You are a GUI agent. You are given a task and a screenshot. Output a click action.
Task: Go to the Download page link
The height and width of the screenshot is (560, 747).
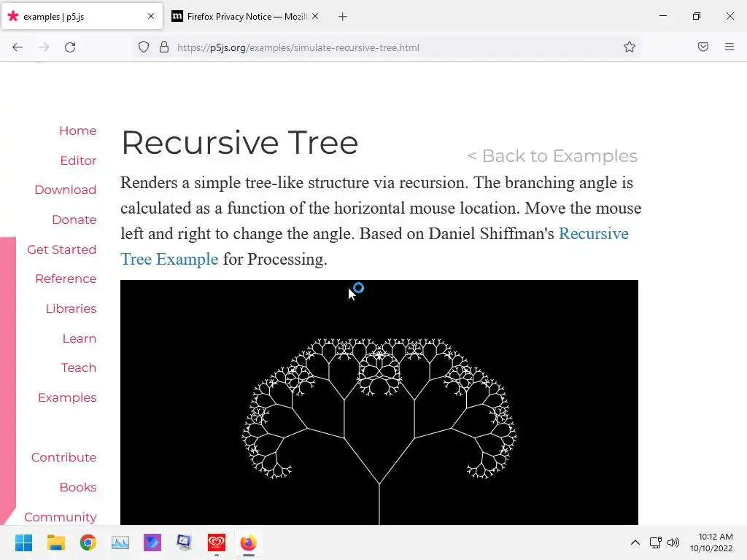tap(65, 190)
